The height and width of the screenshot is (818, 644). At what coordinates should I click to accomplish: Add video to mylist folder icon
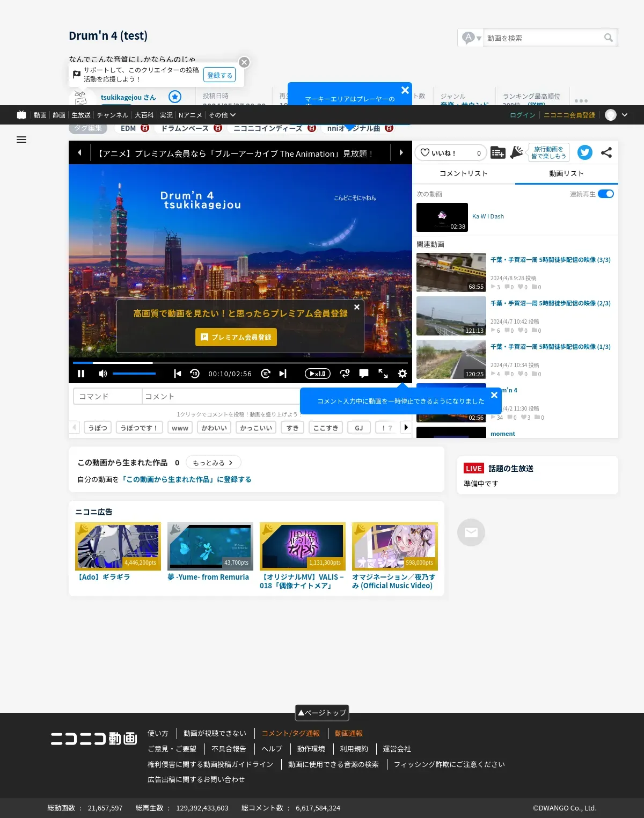tap(498, 153)
